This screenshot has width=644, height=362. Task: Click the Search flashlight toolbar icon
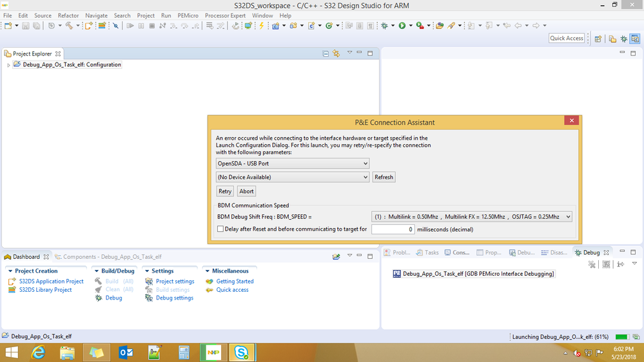pos(451,26)
